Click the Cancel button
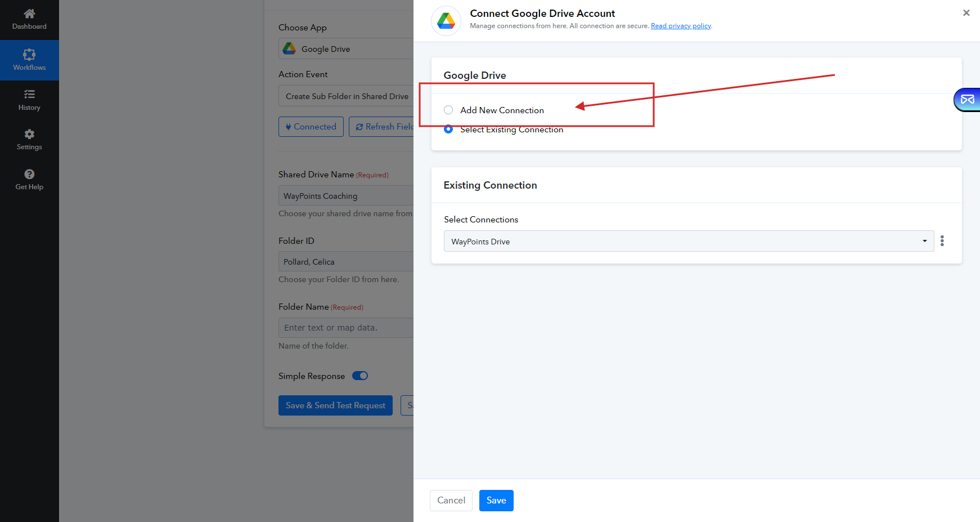 [451, 501]
